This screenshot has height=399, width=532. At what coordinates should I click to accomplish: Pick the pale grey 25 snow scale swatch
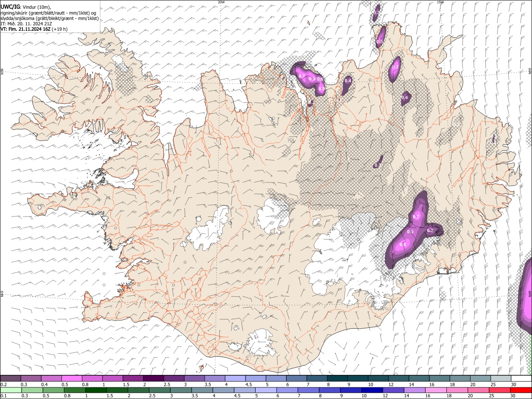pyautogui.click(x=501, y=378)
